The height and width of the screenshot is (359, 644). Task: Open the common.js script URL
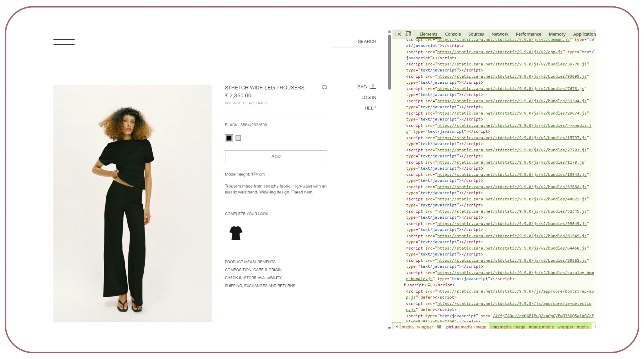(x=503, y=40)
